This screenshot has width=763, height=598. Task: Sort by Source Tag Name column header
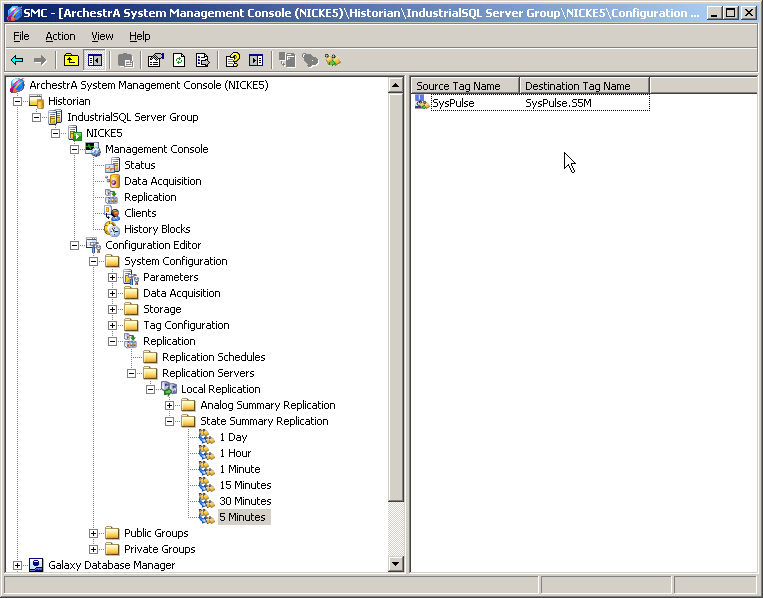[x=465, y=86]
